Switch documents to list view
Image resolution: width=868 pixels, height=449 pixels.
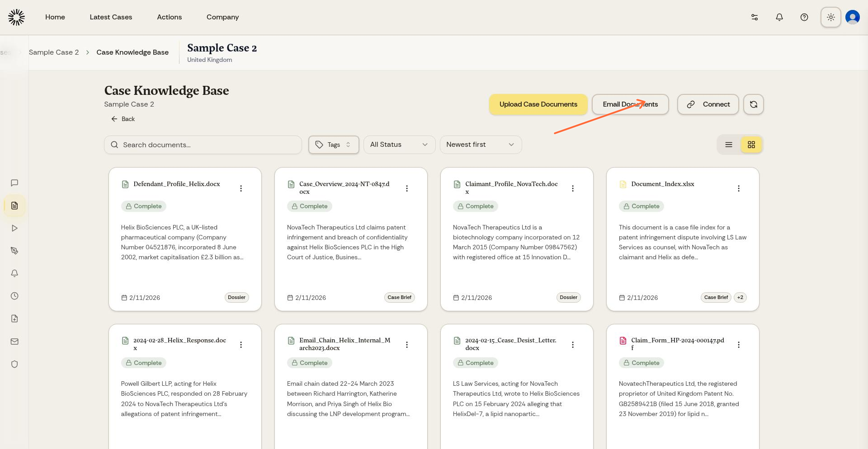tap(728, 145)
